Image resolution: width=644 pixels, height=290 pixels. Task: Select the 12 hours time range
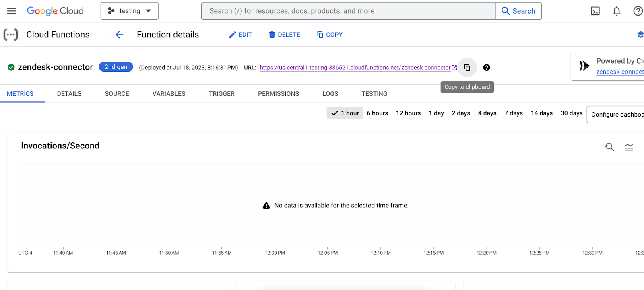pyautogui.click(x=409, y=113)
